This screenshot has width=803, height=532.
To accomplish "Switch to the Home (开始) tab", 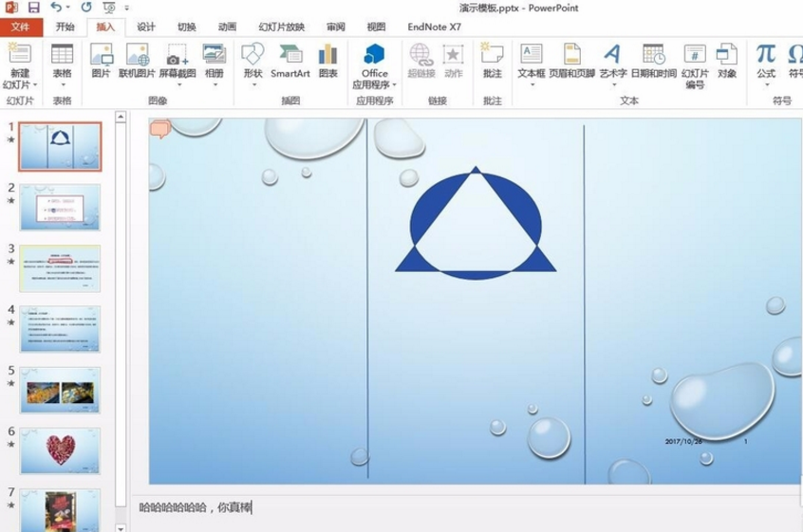I will pyautogui.click(x=65, y=28).
